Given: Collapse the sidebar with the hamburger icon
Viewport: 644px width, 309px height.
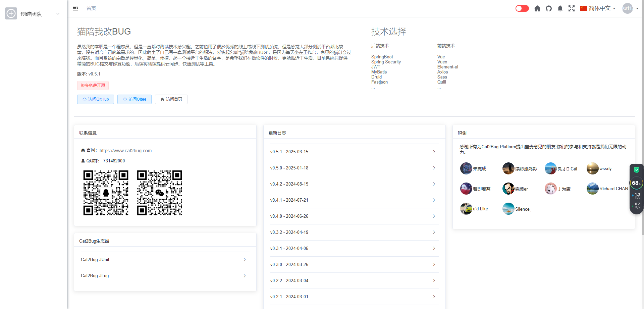Looking at the screenshot, I should coord(75,8).
